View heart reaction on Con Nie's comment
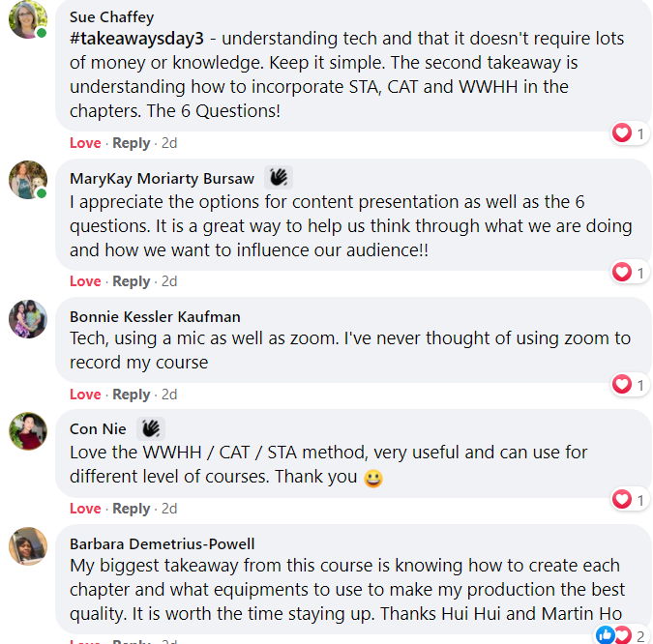This screenshot has width=653, height=644. click(x=630, y=499)
